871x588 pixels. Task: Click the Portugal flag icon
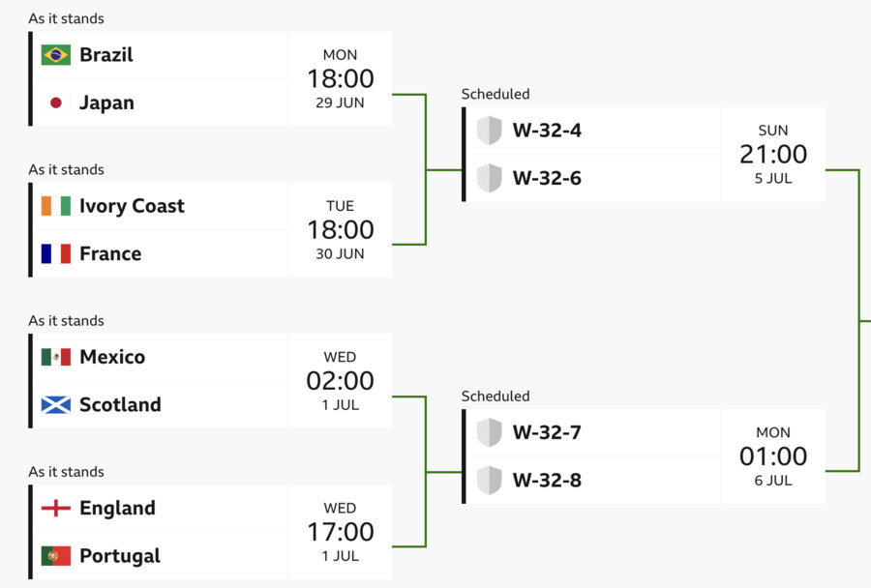click(x=55, y=556)
